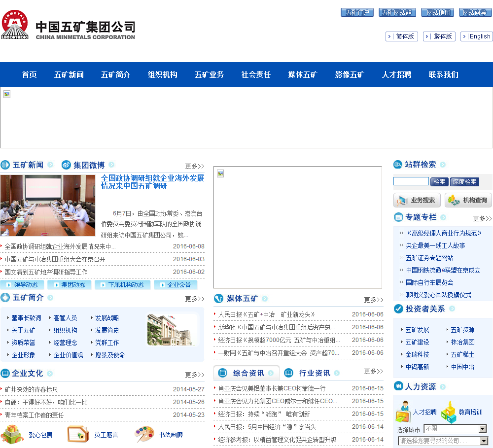
Task: Open 社会责任 in the navigation bar
Action: point(256,74)
